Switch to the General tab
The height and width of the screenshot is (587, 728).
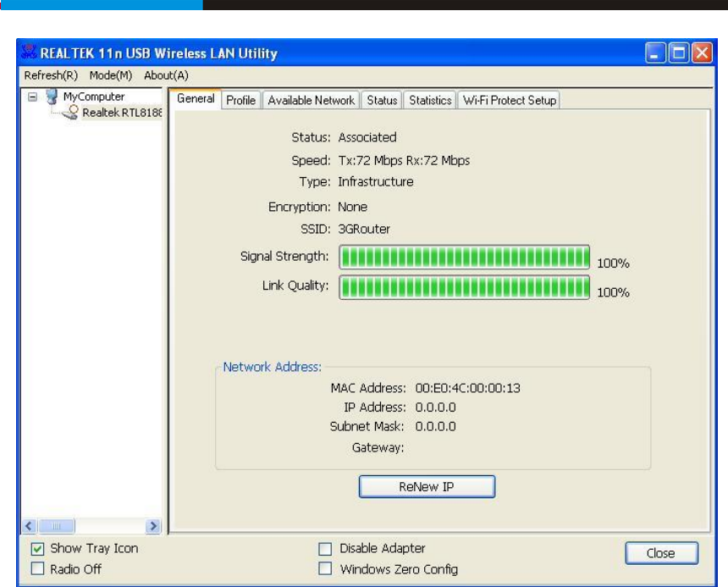[x=196, y=98]
